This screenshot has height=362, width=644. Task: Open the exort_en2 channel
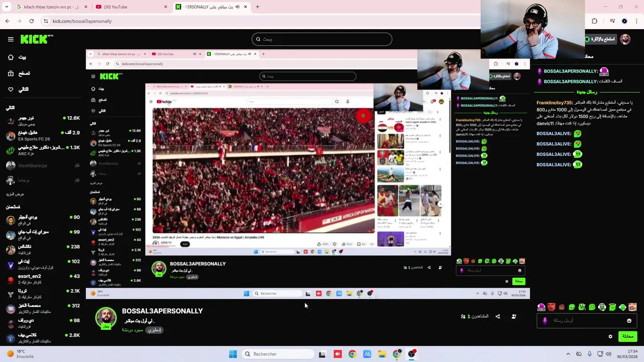pos(43,279)
